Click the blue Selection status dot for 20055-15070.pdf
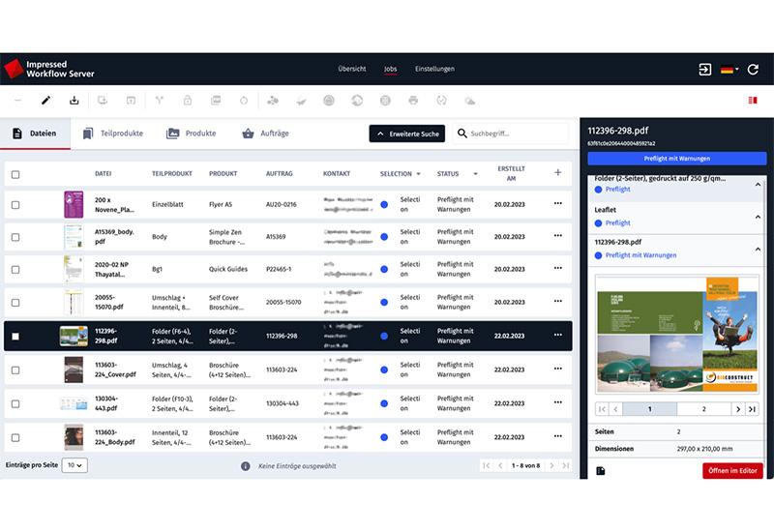The height and width of the screenshot is (532, 774). (384, 303)
